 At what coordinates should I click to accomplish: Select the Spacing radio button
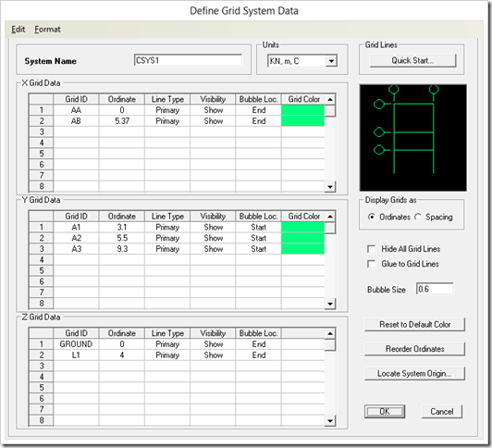418,217
